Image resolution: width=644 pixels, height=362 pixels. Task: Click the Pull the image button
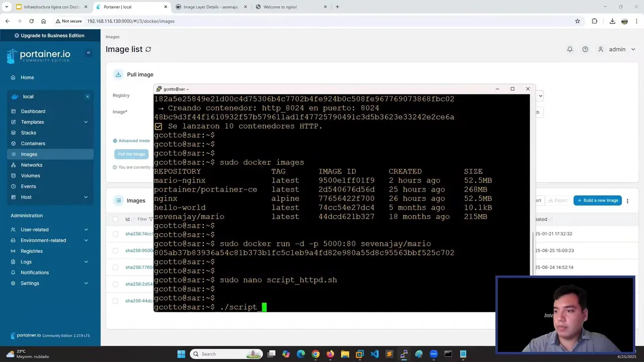point(131,154)
